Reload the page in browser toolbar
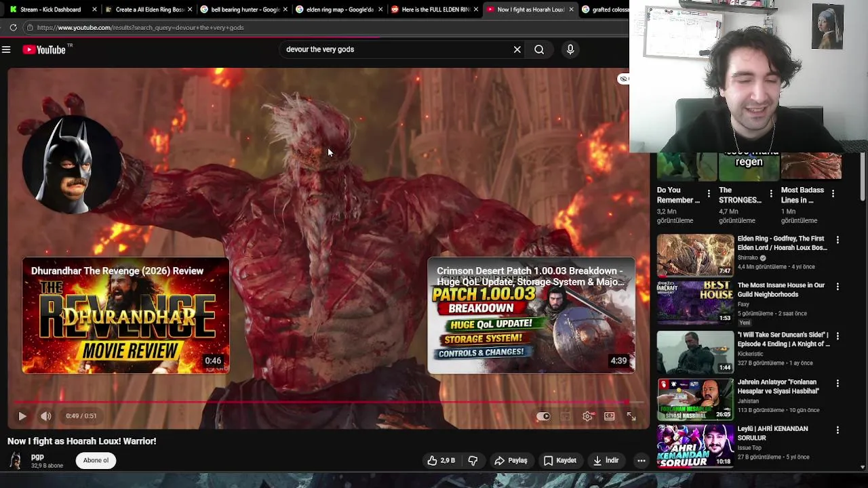 [x=13, y=27]
